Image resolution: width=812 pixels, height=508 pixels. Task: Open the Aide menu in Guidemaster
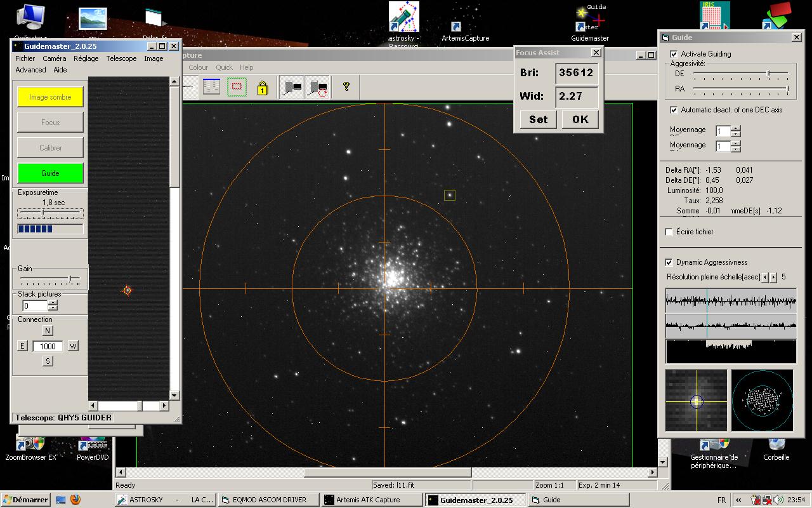click(60, 70)
